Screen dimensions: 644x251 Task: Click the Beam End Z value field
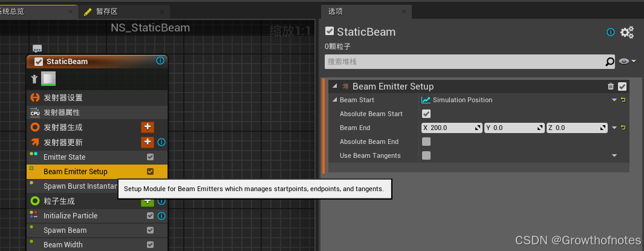tap(577, 128)
